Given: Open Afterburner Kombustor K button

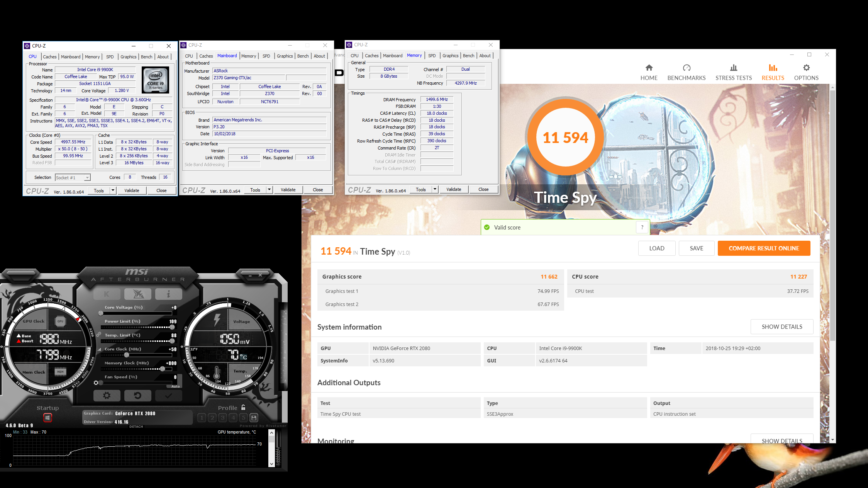Looking at the screenshot, I should pyautogui.click(x=107, y=294).
